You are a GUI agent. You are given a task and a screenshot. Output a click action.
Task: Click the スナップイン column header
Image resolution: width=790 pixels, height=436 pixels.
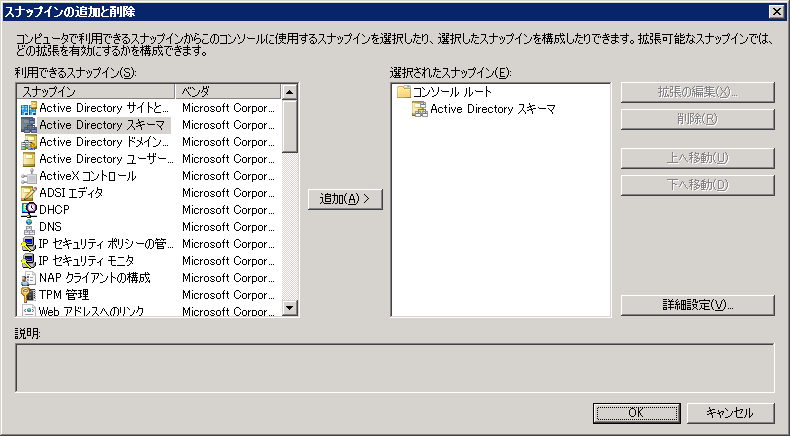95,91
